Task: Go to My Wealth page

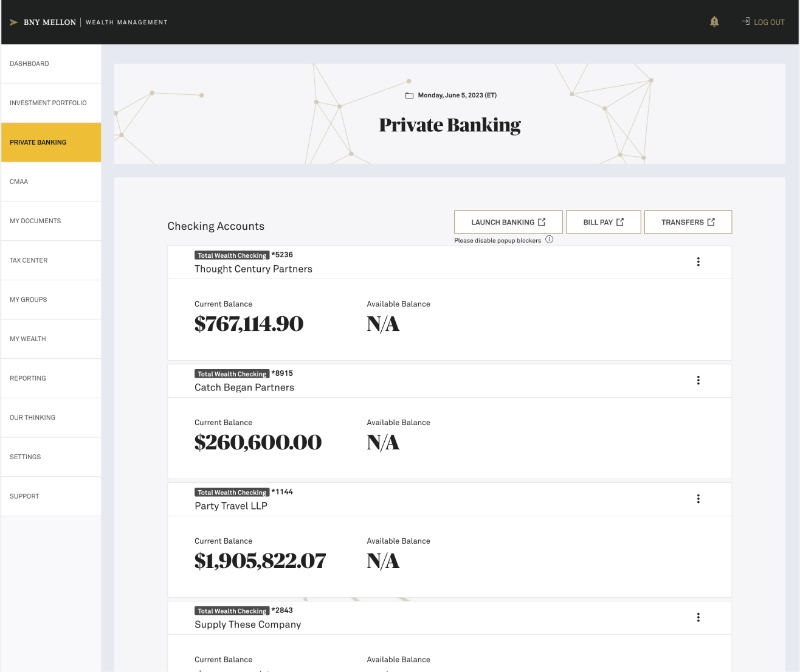Action: click(51, 339)
